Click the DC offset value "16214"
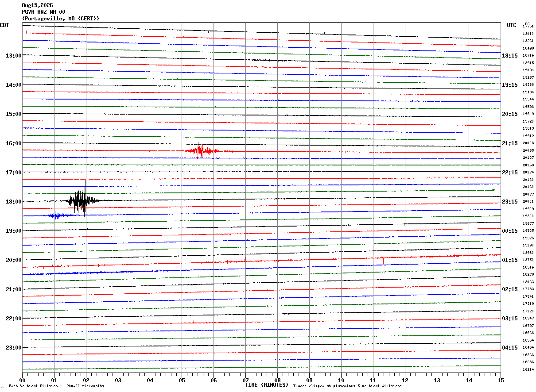The width and height of the screenshot is (536, 392). (x=528, y=370)
